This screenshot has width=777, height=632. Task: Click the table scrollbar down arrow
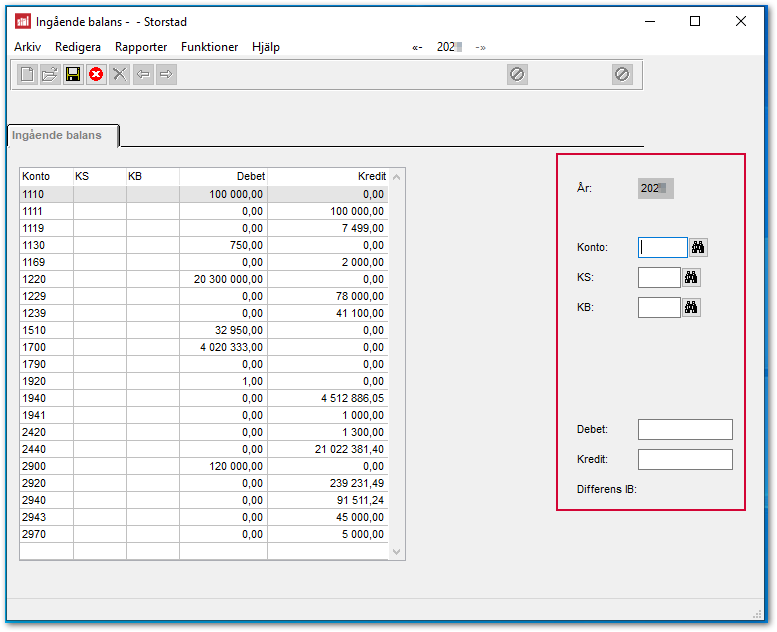(397, 551)
